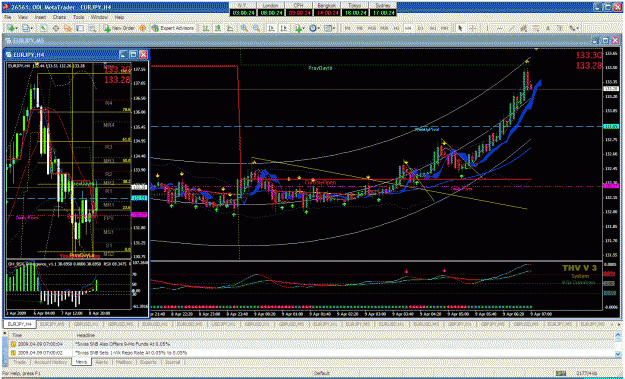The height and width of the screenshot is (379, 625).
Task: Open the Help menu
Action: 119,18
